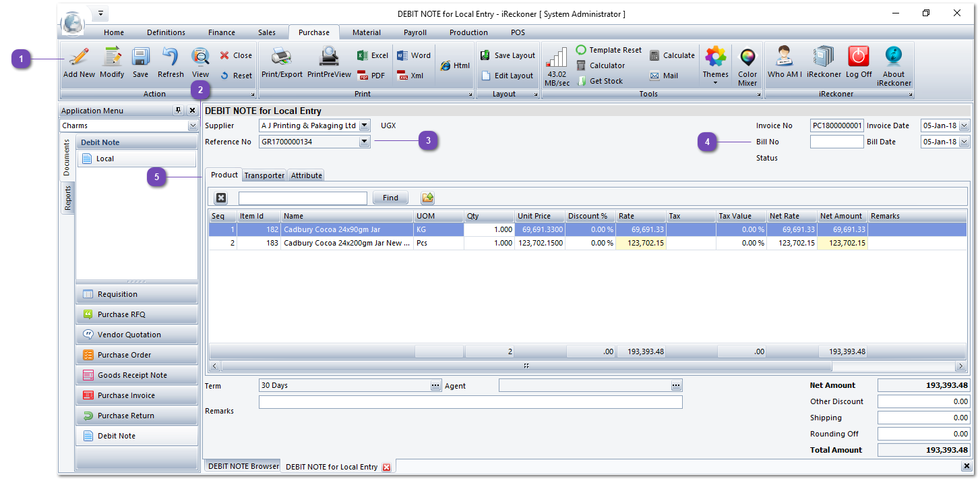Open the Reference No dropdown
This screenshot has width=980, height=481.
coord(365,142)
